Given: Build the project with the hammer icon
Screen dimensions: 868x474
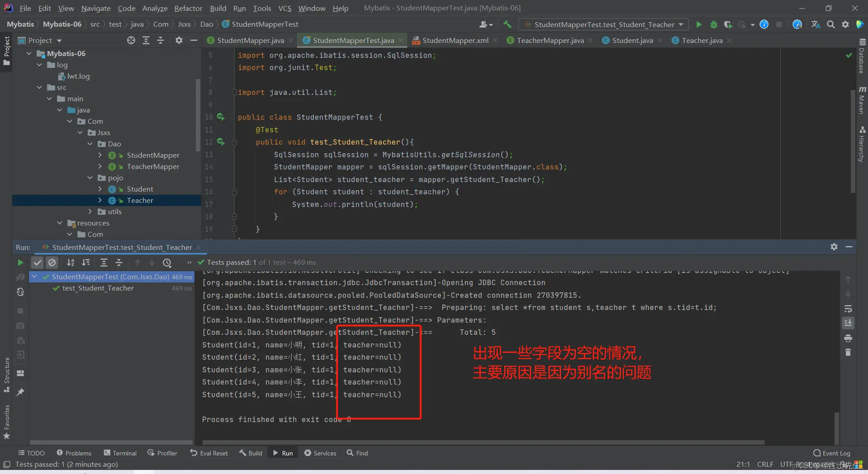Looking at the screenshot, I should point(507,24).
